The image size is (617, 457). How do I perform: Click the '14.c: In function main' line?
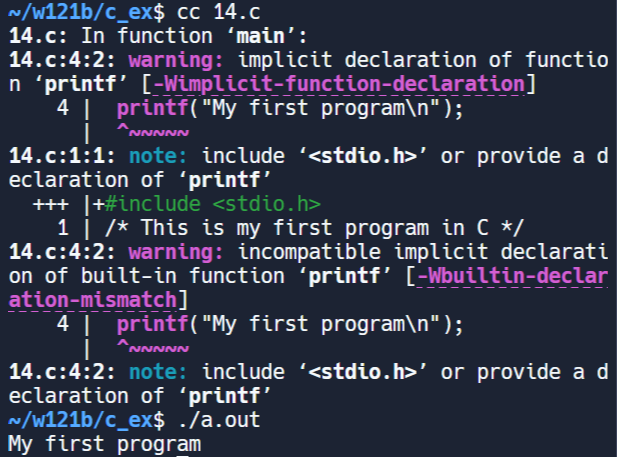pos(158,36)
